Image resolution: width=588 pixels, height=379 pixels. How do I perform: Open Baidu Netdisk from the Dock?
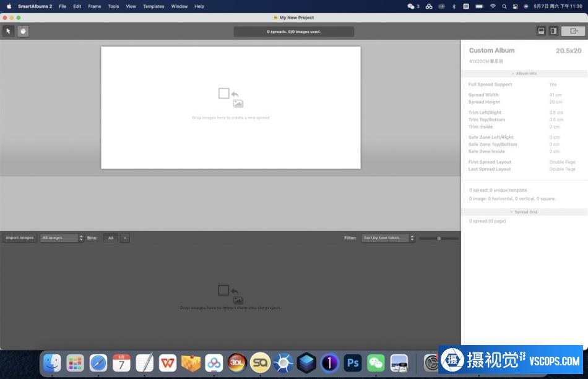tap(214, 362)
